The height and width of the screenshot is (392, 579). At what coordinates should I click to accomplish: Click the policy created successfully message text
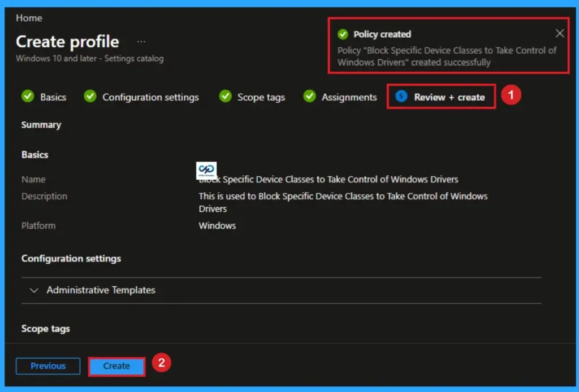pos(447,56)
